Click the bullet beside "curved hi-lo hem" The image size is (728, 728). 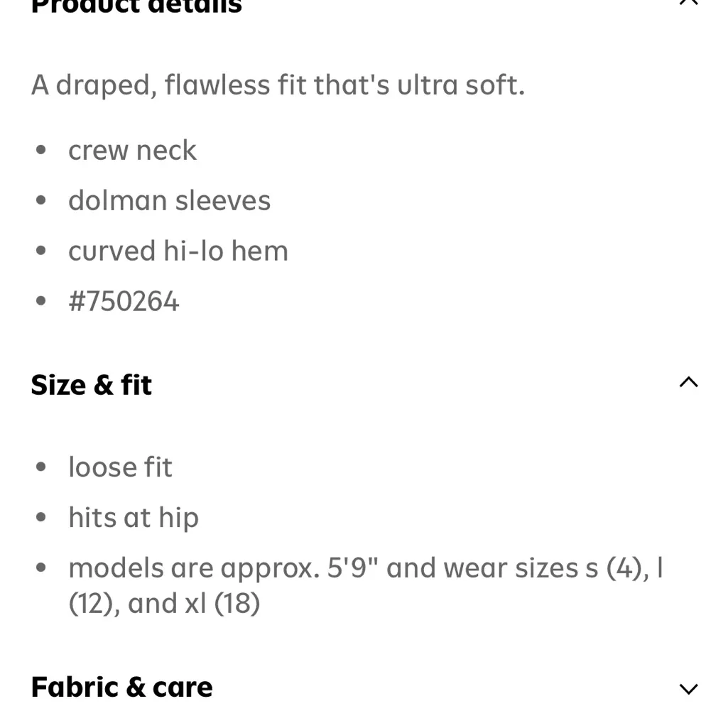(41, 251)
